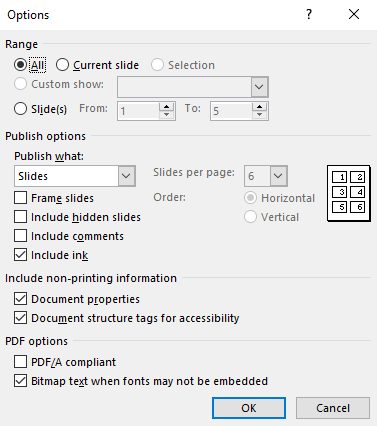Toggle the Include comments checkbox
This screenshot has height=426, width=377.
click(x=20, y=236)
